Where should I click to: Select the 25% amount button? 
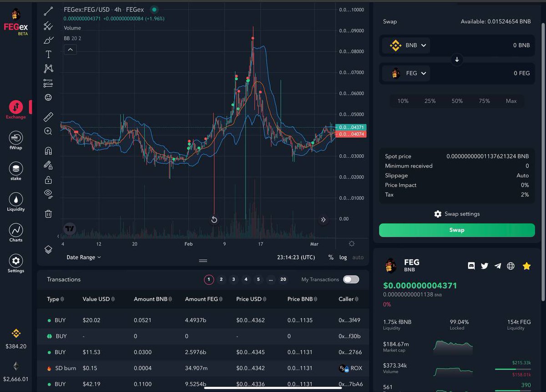tap(430, 101)
